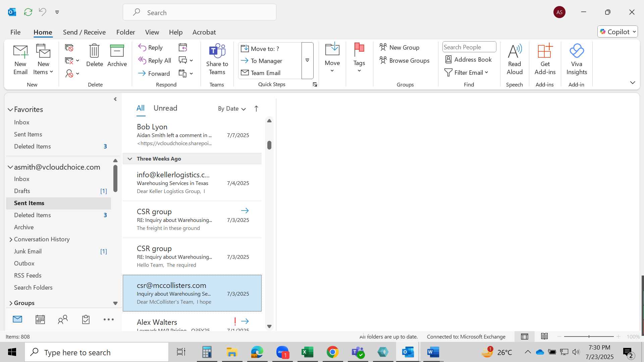Delete the selected message

pos(95,56)
